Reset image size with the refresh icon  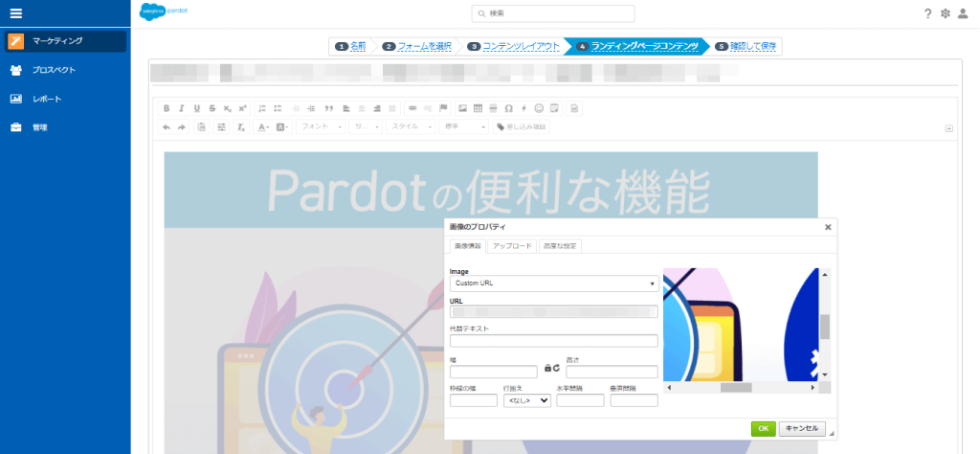point(556,368)
